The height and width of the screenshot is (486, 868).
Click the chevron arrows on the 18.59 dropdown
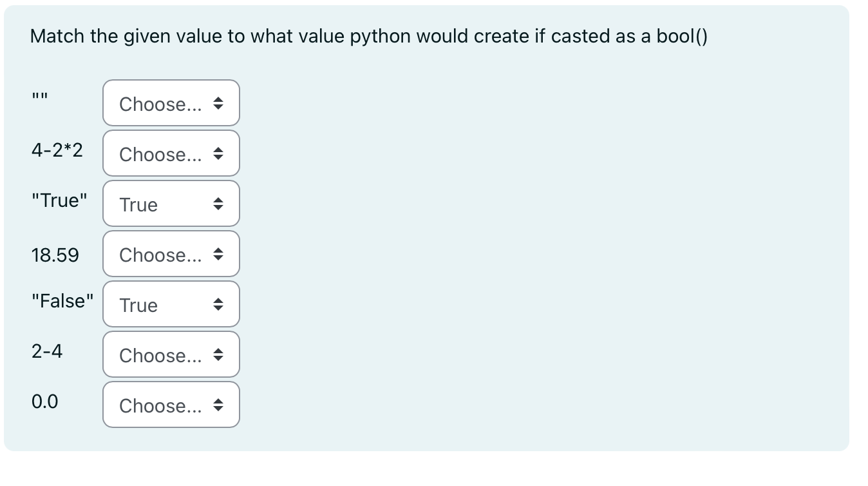coord(219,253)
